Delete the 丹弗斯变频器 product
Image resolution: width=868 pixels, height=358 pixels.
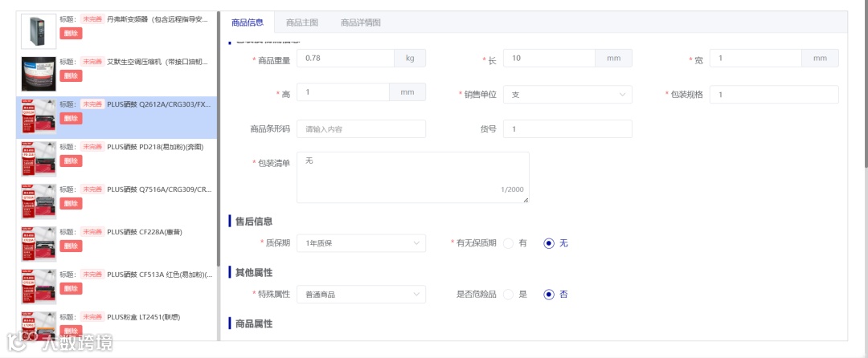click(x=71, y=33)
